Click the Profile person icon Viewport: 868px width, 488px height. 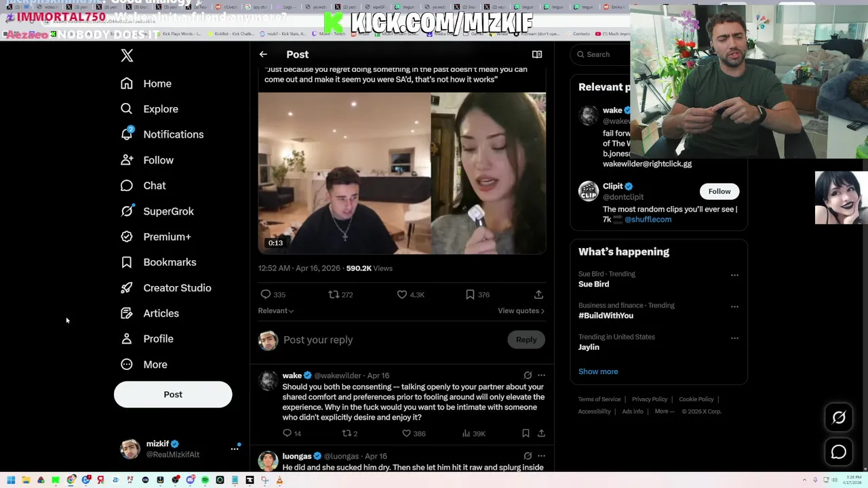[127, 339]
